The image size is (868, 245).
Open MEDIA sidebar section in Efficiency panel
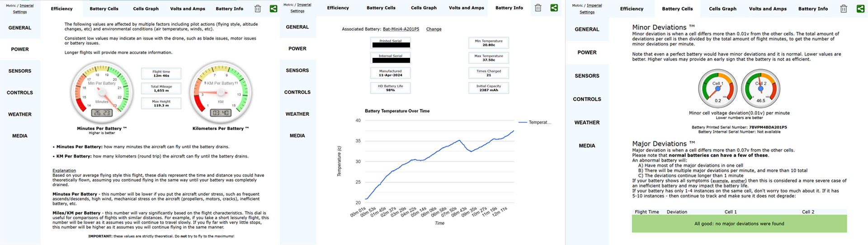point(20,136)
